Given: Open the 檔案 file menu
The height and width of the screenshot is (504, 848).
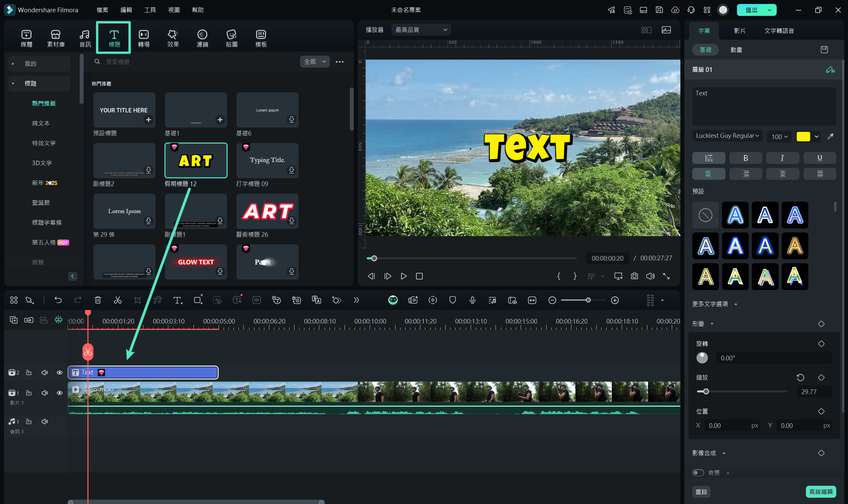Looking at the screenshot, I should click(102, 10).
